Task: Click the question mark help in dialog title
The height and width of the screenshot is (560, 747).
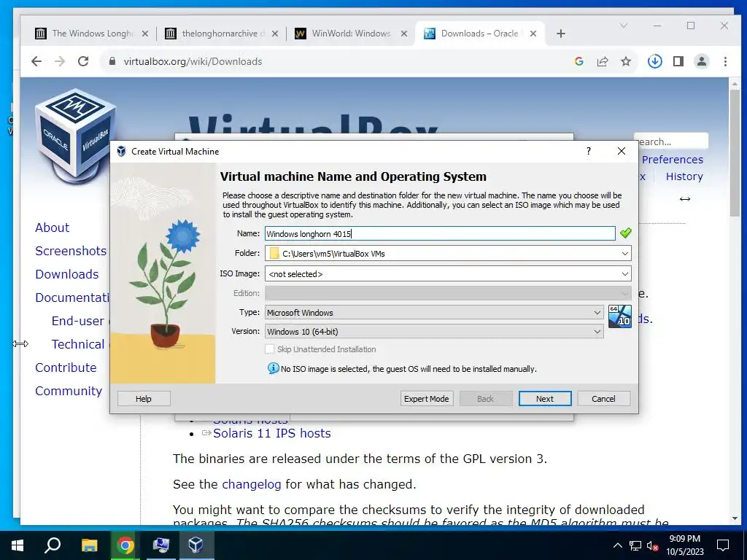Action: point(589,151)
